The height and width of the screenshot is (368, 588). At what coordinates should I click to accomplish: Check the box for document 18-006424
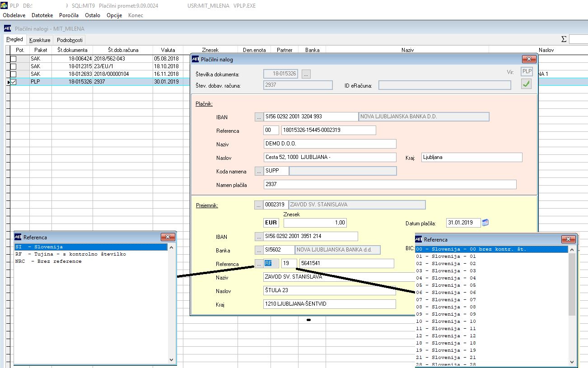click(x=14, y=59)
